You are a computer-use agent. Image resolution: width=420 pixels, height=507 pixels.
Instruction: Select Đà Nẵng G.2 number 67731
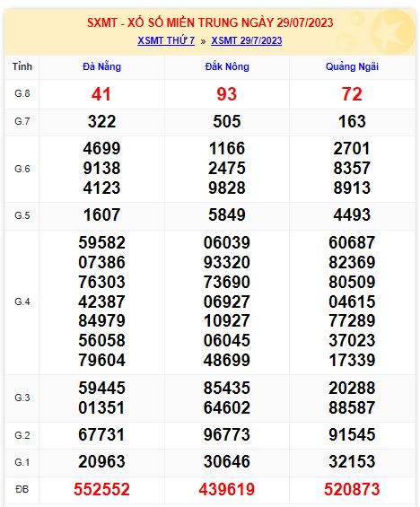[101, 434]
